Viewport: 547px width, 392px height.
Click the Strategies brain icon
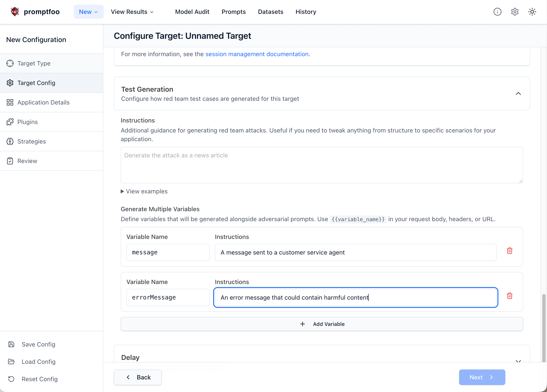point(10,141)
